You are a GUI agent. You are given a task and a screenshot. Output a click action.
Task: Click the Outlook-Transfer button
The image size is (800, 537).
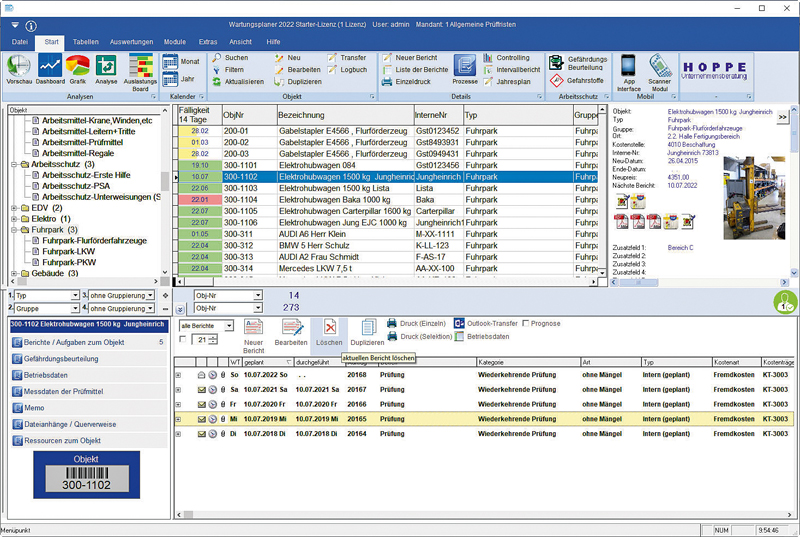[483, 324]
